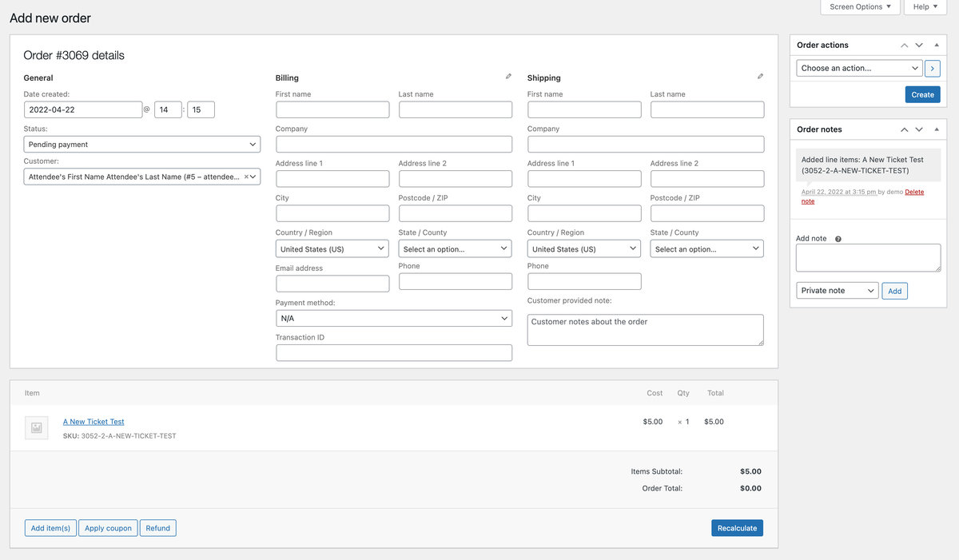Image resolution: width=959 pixels, height=560 pixels.
Task: Open the Private note type dropdown
Action: (x=838, y=291)
